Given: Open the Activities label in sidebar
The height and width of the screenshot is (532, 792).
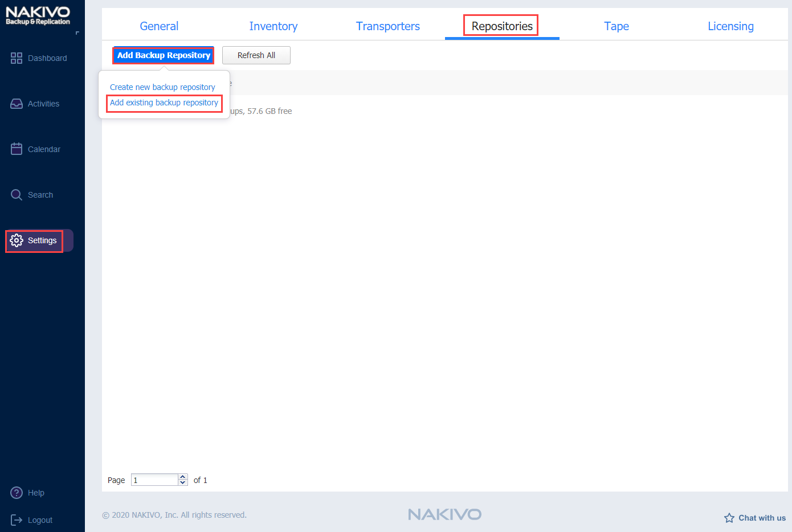Looking at the screenshot, I should 43,104.
